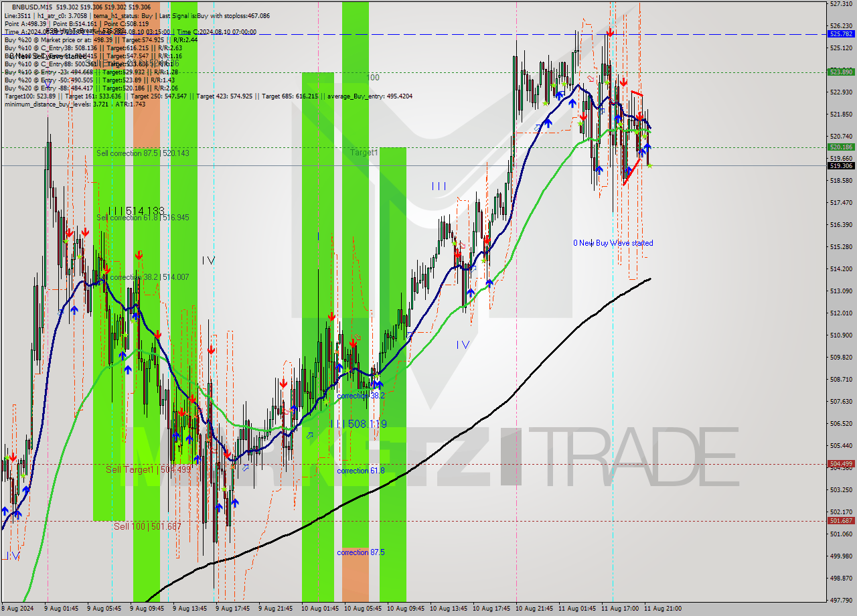Click the 512.010 price axis value

(x=841, y=313)
